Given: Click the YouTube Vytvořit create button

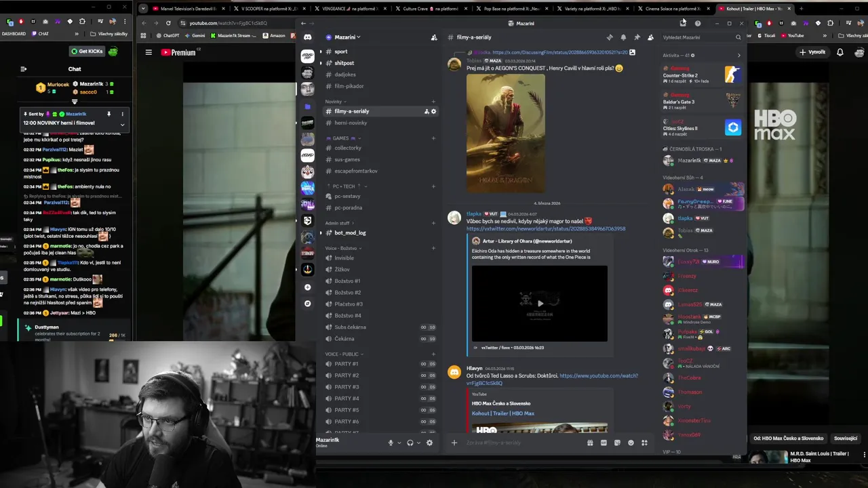Looking at the screenshot, I should click(812, 52).
